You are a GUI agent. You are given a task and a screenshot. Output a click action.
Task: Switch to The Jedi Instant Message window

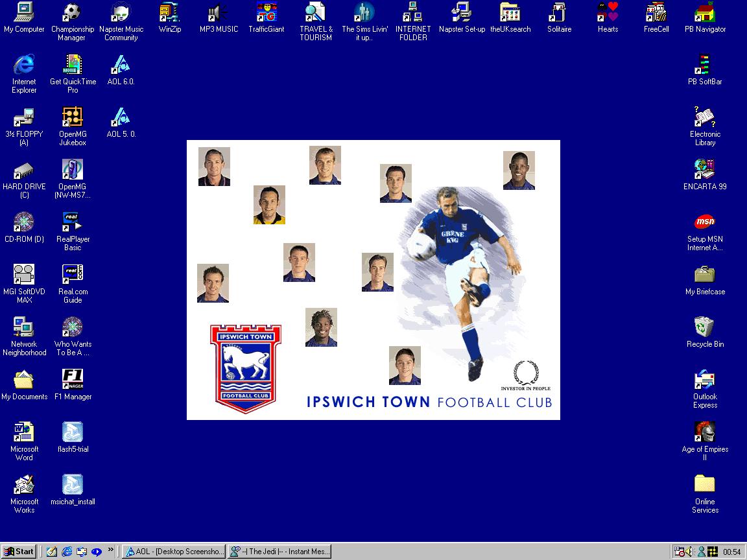coord(279,552)
